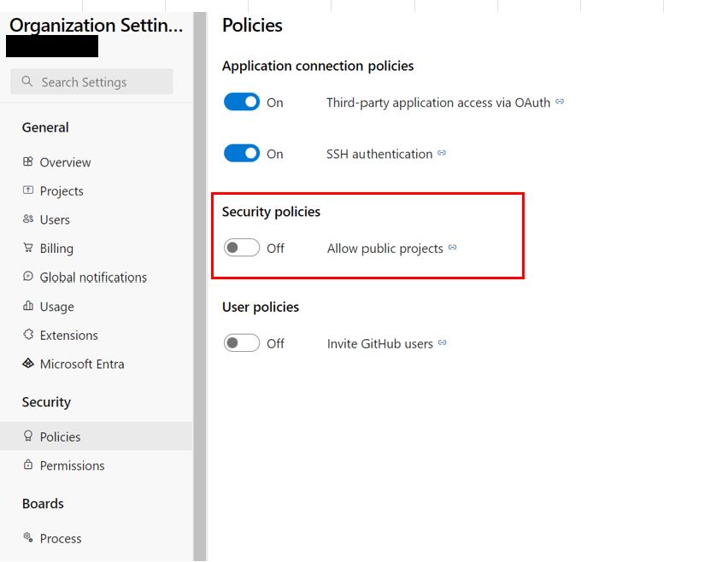The width and height of the screenshot is (728, 562).
Task: Click the Projects icon in sidebar
Action: pyautogui.click(x=28, y=190)
